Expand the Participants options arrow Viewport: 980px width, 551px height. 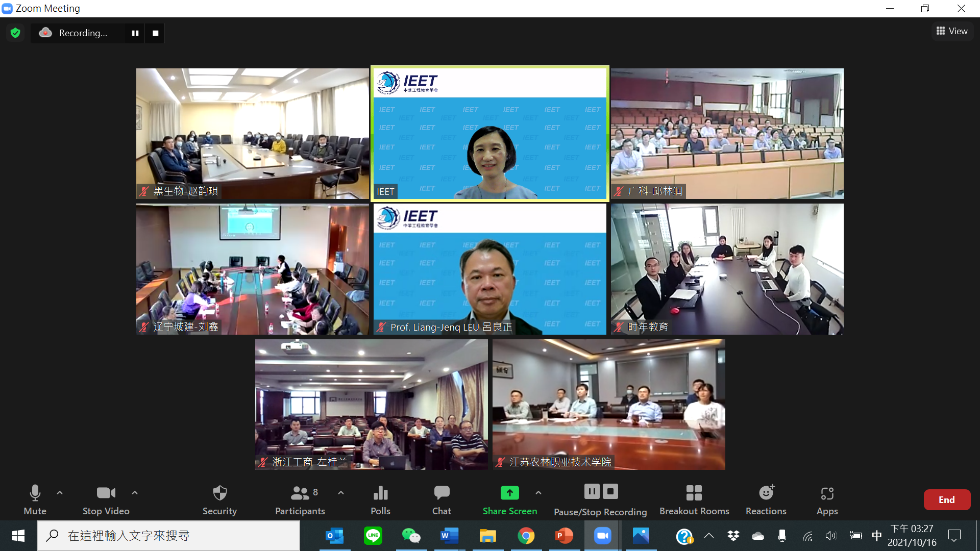coord(341,493)
